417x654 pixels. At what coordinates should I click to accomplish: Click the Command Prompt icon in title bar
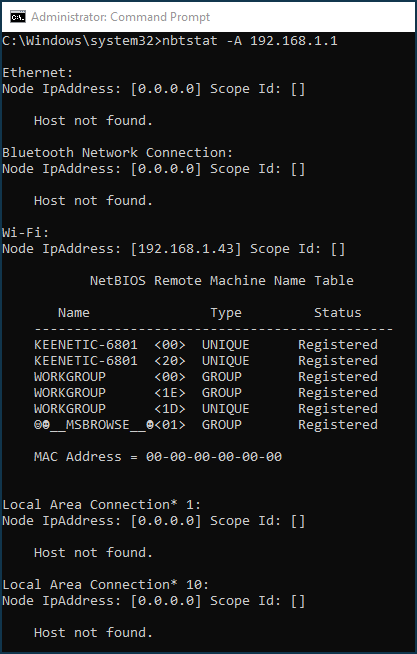click(18, 17)
